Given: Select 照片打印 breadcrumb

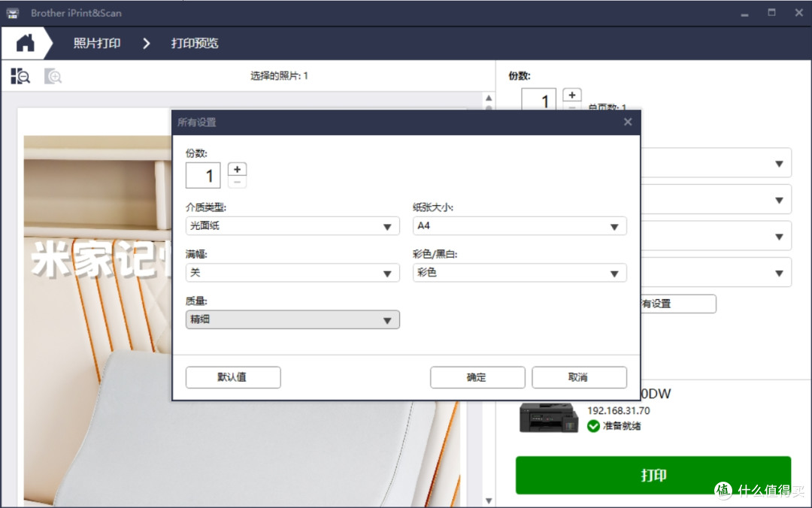Looking at the screenshot, I should point(97,43).
